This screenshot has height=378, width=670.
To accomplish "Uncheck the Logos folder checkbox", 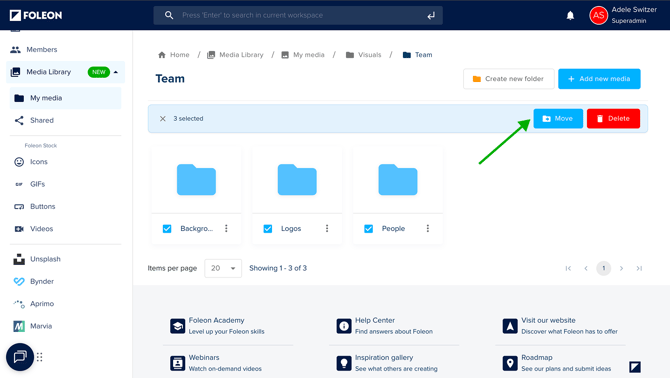I will pyautogui.click(x=268, y=229).
